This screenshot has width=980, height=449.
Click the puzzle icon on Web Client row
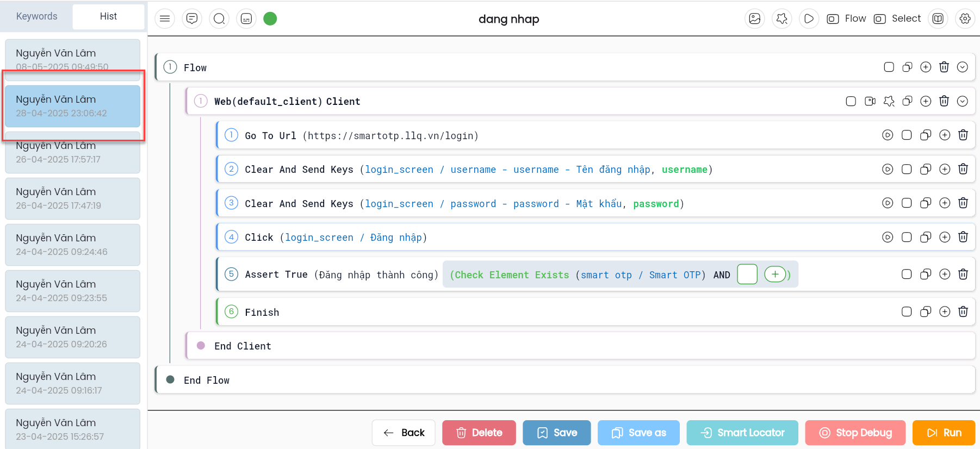point(889,101)
